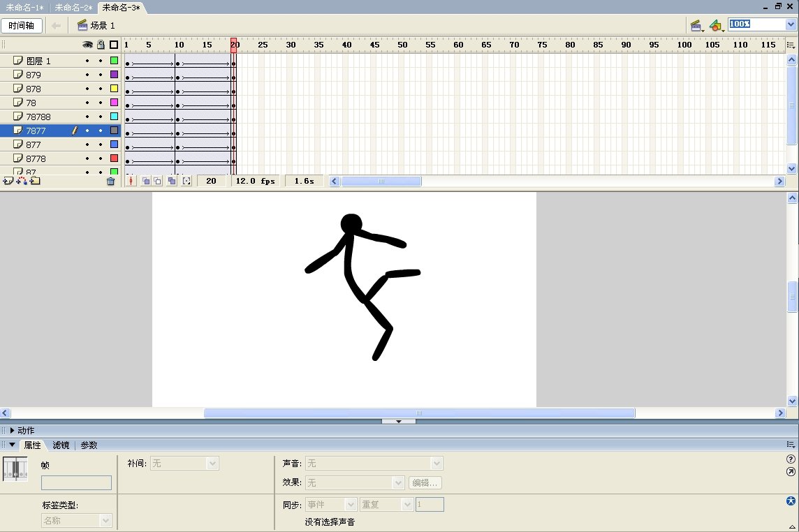Click the 时间轴 (Timeline) button
This screenshot has width=799, height=532.
click(22, 26)
